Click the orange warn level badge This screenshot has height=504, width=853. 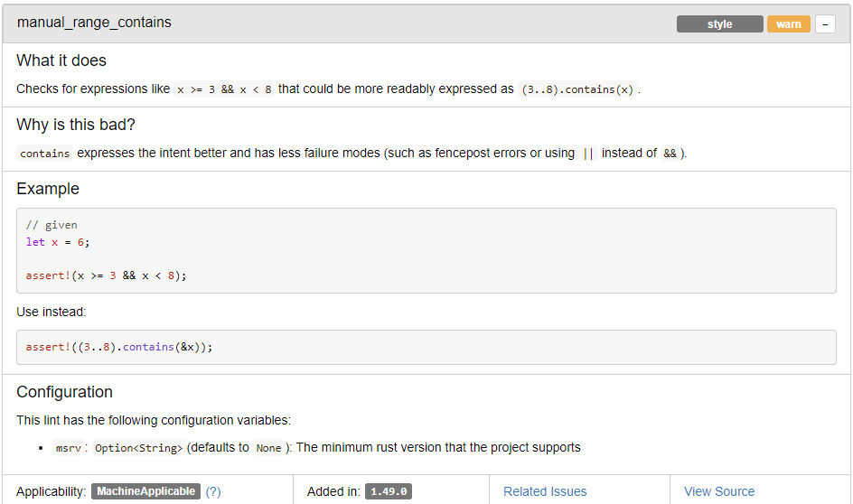point(788,24)
